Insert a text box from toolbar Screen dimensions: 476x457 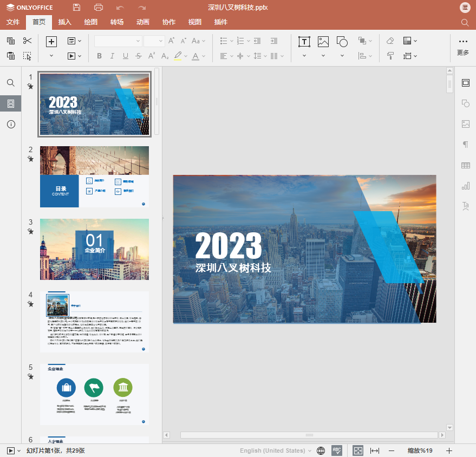point(304,42)
